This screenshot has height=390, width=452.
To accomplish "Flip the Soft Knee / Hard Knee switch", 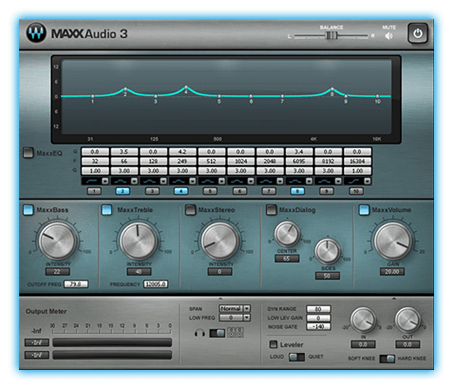I will coord(387,359).
